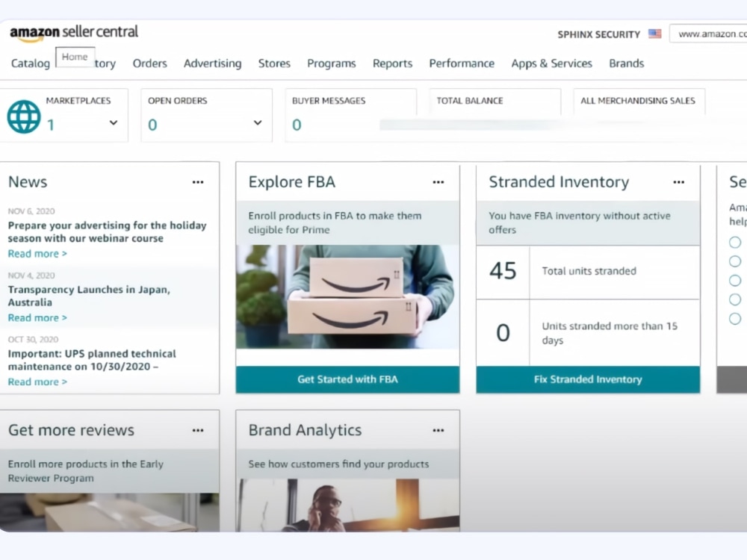Click the 'Important: UPS planned technical maintenance' headline

pyautogui.click(x=92, y=360)
